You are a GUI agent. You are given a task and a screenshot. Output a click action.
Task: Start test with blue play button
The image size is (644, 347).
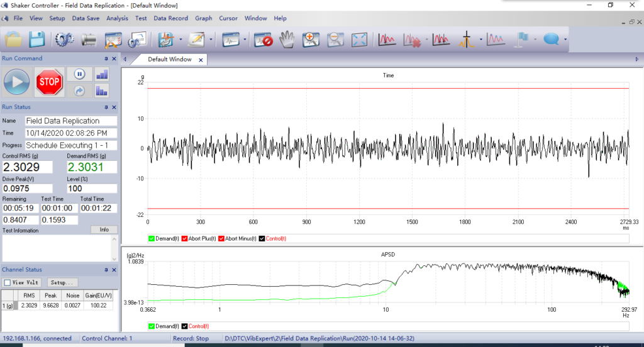pos(17,82)
